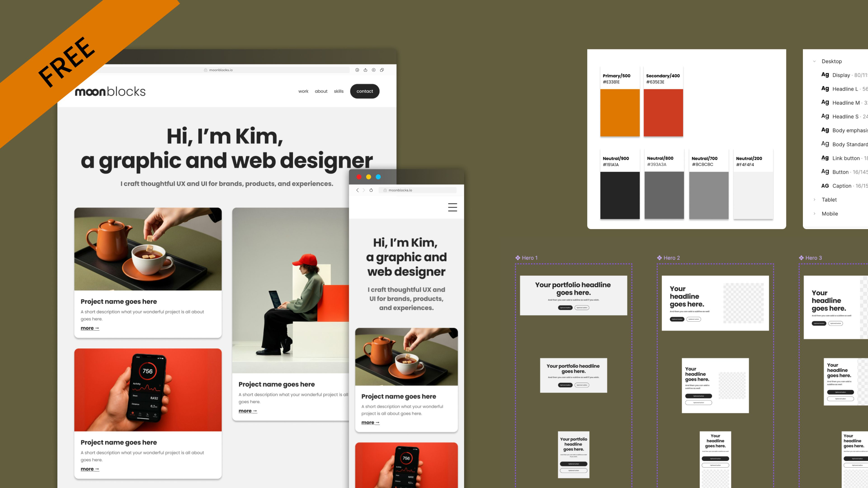Click the mobile browser moonblocks.io address field
868x488 pixels.
(417, 190)
